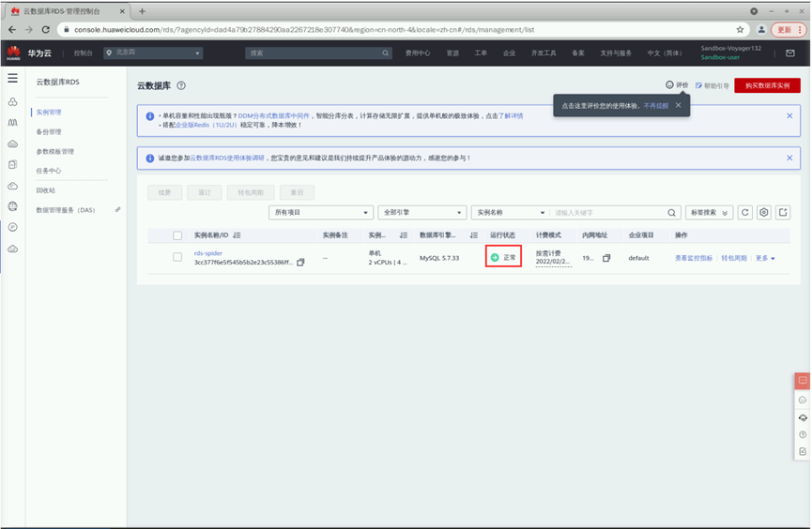
Task: Click 购买数据库实例 button
Action: [x=768, y=86]
